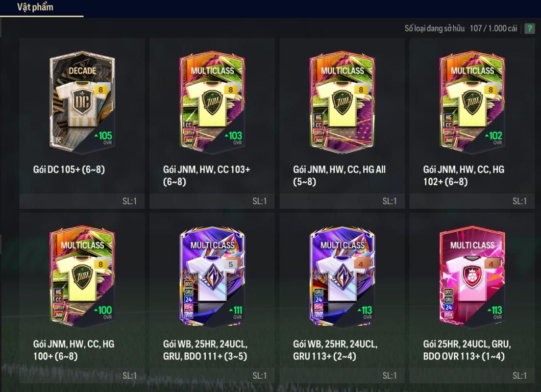Screen dimensions: 541x392
Task: Open the Multiclass All (5~8) pack card
Action: [342, 102]
